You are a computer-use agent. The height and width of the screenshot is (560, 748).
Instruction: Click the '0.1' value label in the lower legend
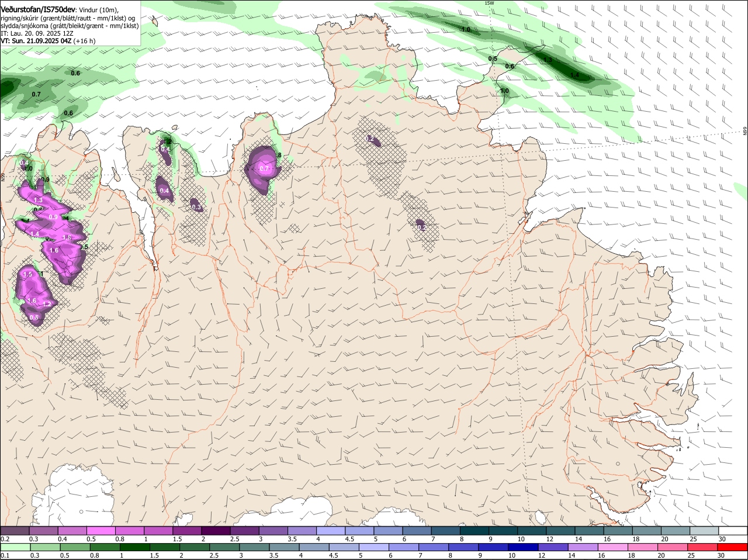click(5, 555)
